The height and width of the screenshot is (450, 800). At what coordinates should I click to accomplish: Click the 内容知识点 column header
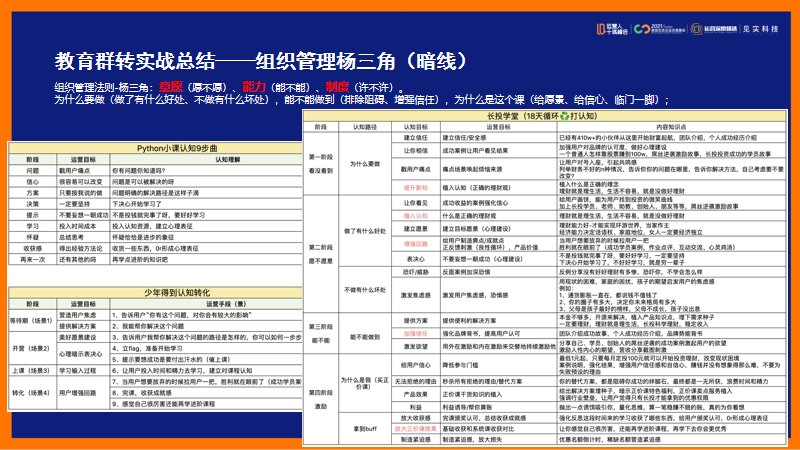pyautogui.click(x=671, y=127)
